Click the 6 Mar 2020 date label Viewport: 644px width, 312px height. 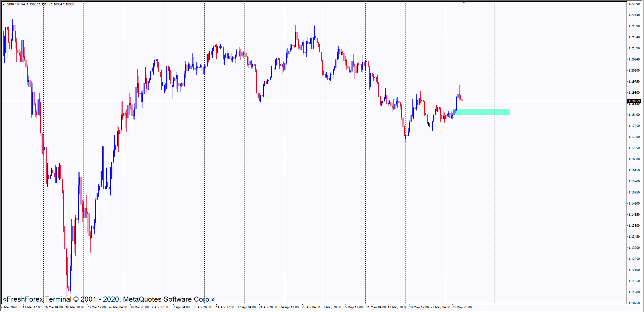tap(9, 307)
